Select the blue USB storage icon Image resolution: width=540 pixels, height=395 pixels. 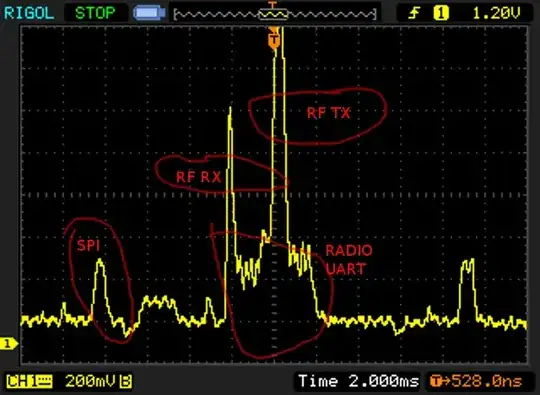pyautogui.click(x=149, y=13)
